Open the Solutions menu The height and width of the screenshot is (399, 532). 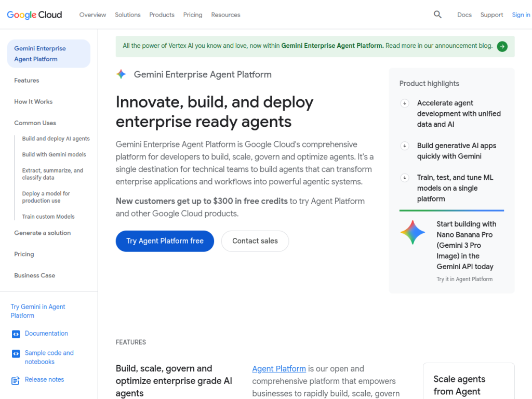click(x=128, y=15)
